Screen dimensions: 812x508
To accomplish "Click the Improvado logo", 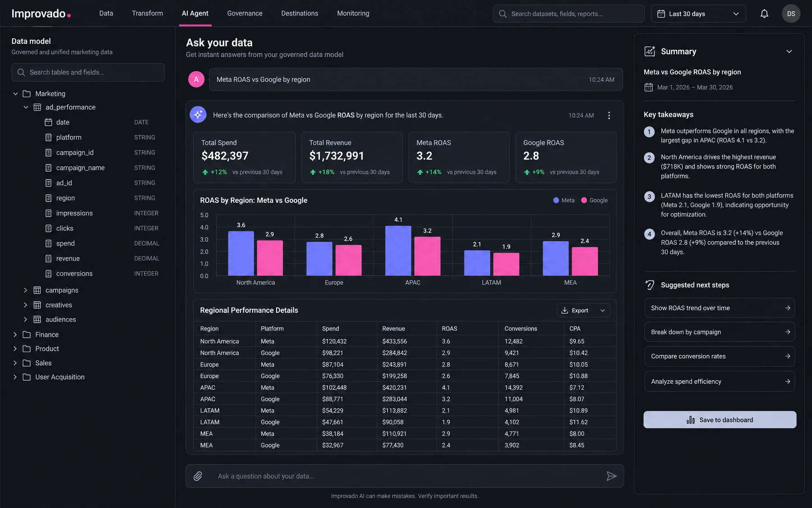I will 41,14.
